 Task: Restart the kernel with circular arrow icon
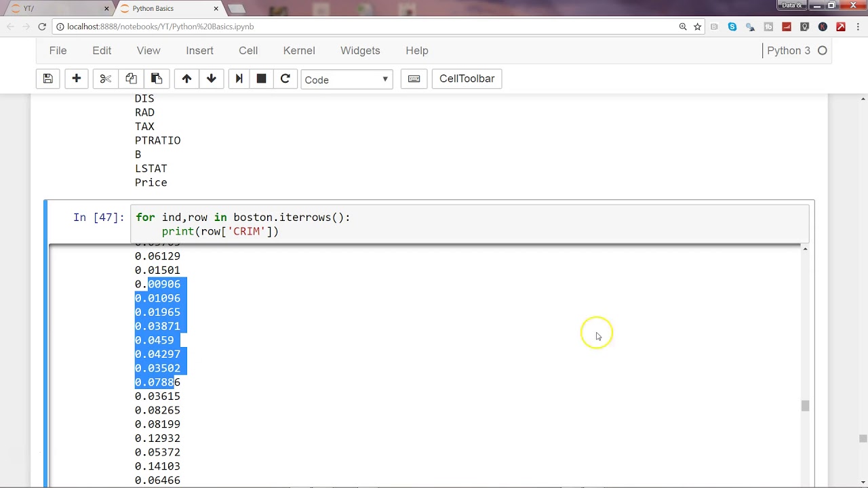pos(285,79)
